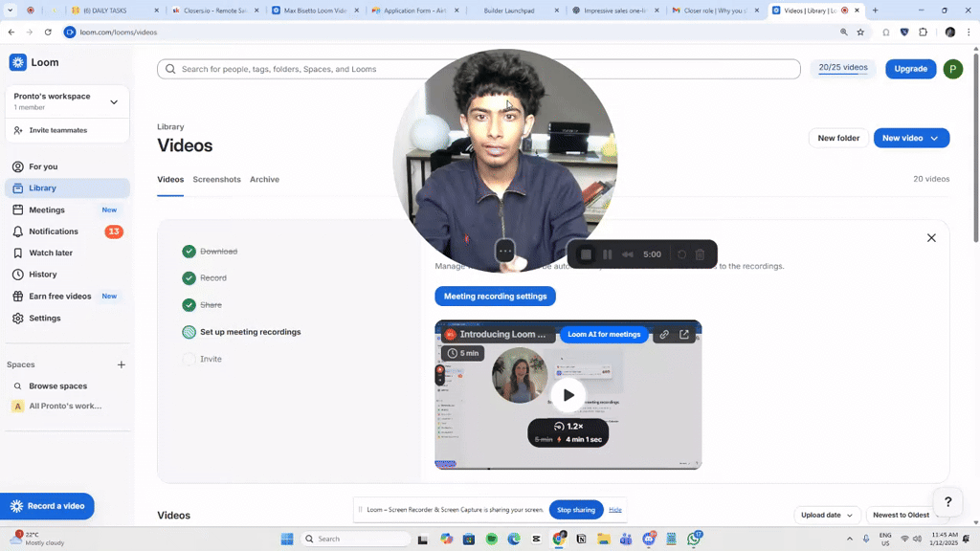This screenshot has width=980, height=551.
Task: Click the Loom AI for meetings badge
Action: 604,334
